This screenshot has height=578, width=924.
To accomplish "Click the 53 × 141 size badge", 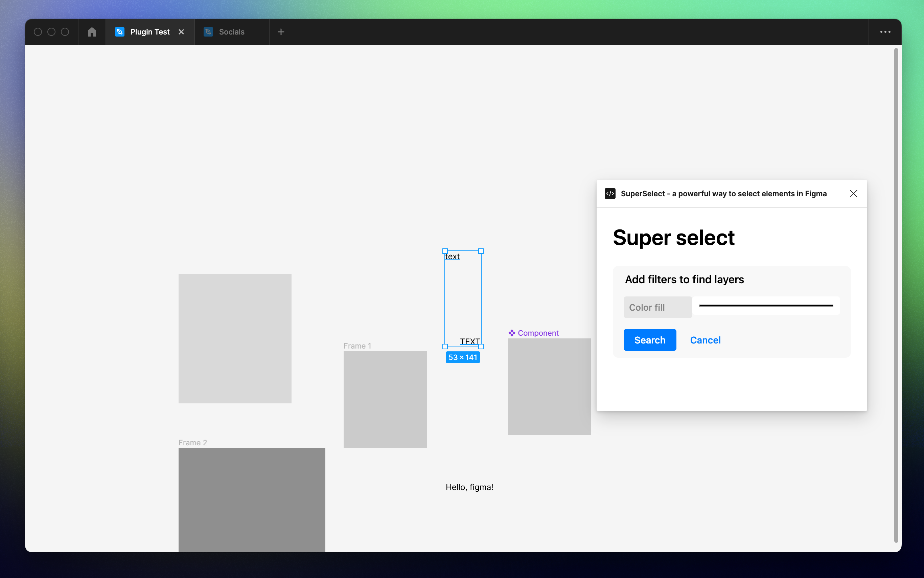I will pos(463,357).
